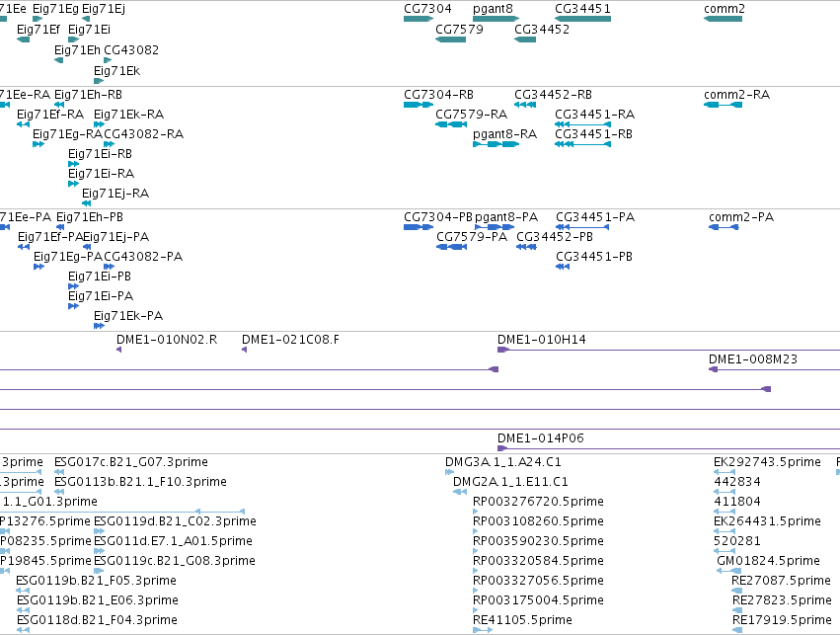Select the DME1-010N02.R clone end
Screen dimensions: 840x635
tap(118, 350)
